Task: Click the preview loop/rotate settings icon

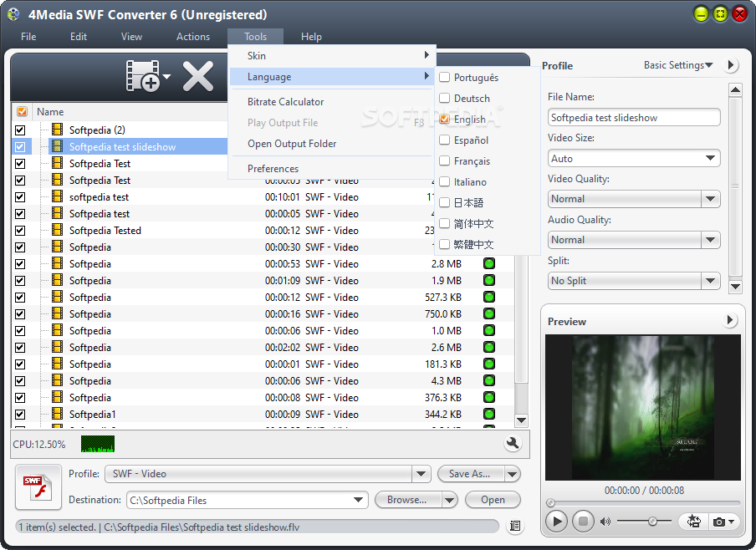Action: point(694,521)
